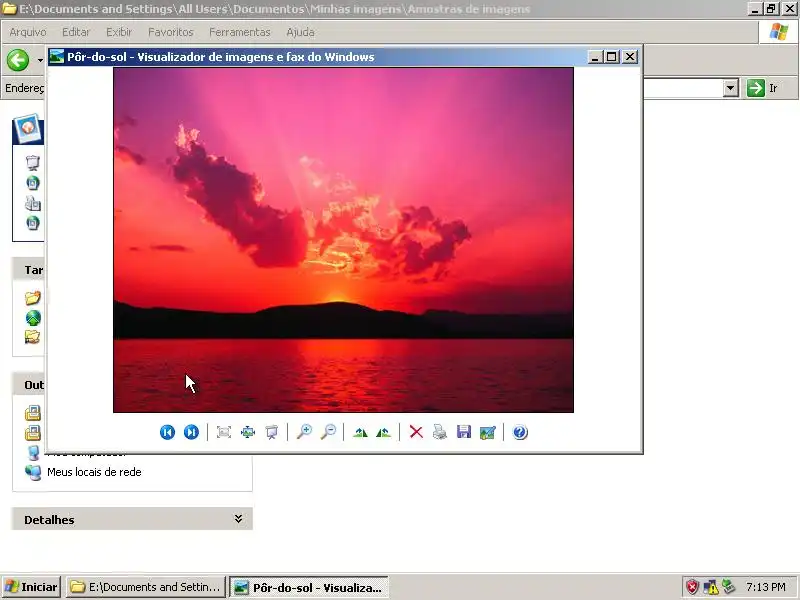The image size is (800, 600).
Task: Open the Back button history dropdown arrow
Action: click(40, 60)
